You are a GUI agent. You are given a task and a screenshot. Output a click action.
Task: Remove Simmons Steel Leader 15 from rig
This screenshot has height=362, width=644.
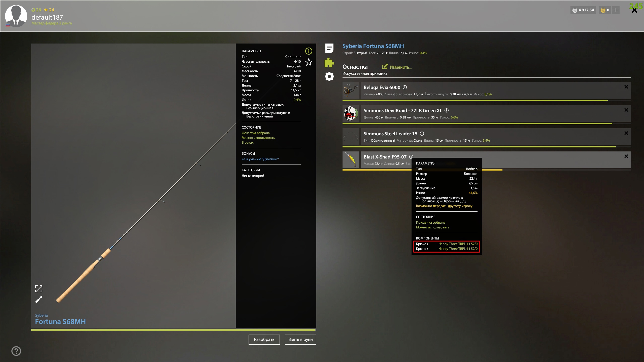(x=626, y=133)
